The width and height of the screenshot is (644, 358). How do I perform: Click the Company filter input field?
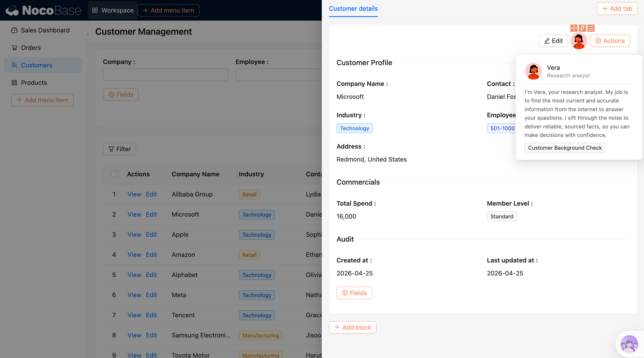pos(165,75)
